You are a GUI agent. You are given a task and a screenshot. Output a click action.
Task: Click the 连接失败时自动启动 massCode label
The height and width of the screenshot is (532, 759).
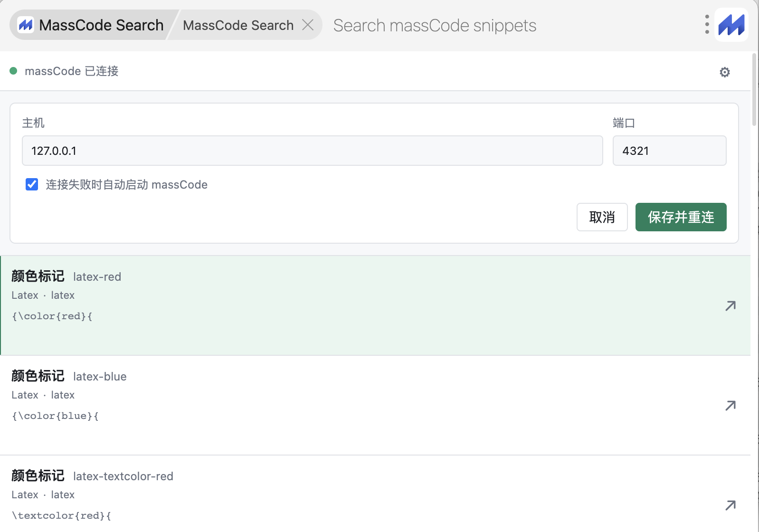(126, 184)
